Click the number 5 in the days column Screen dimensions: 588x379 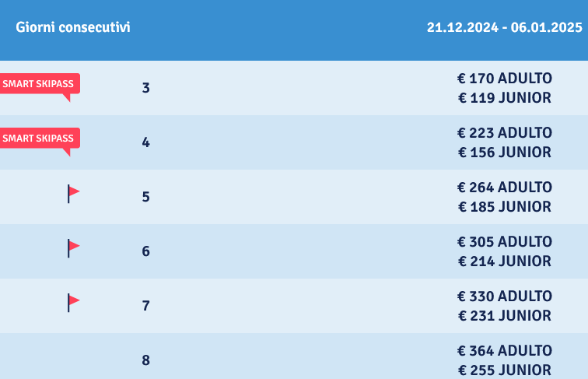coord(146,197)
